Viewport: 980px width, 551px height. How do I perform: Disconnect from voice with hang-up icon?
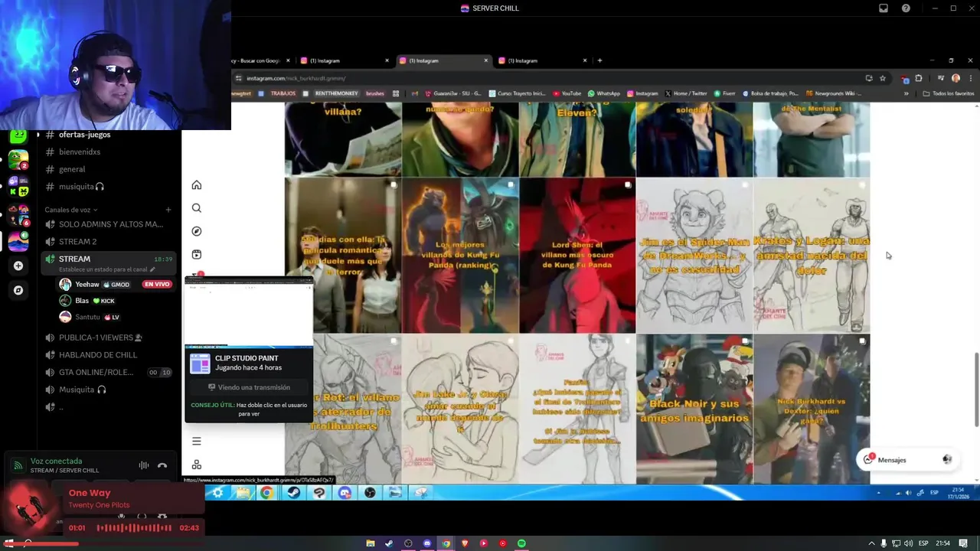point(162,465)
